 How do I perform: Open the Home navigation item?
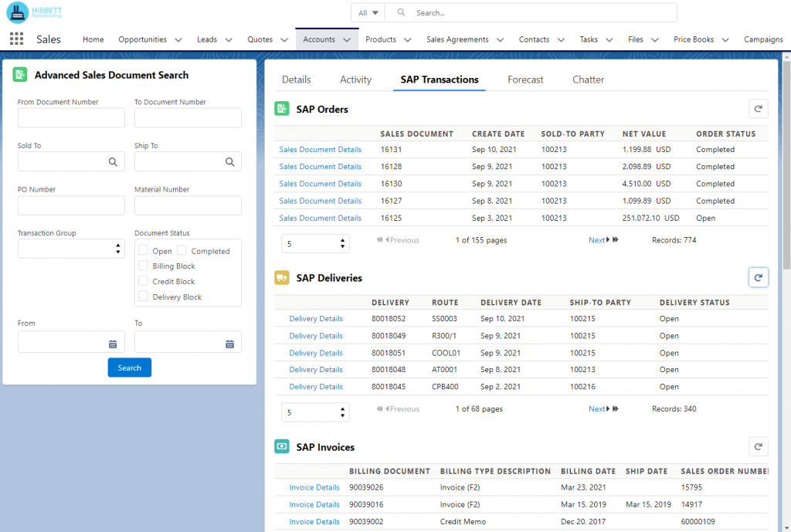93,39
